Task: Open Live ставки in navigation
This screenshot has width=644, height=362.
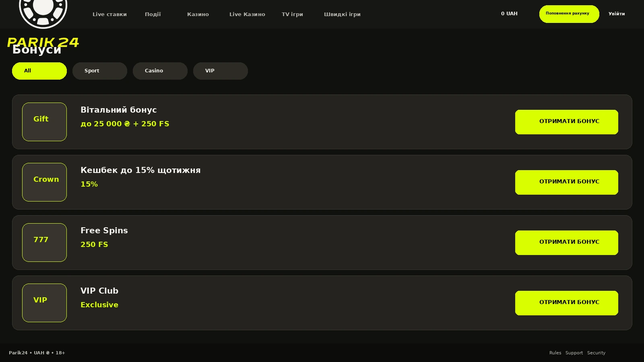Action: click(x=109, y=14)
